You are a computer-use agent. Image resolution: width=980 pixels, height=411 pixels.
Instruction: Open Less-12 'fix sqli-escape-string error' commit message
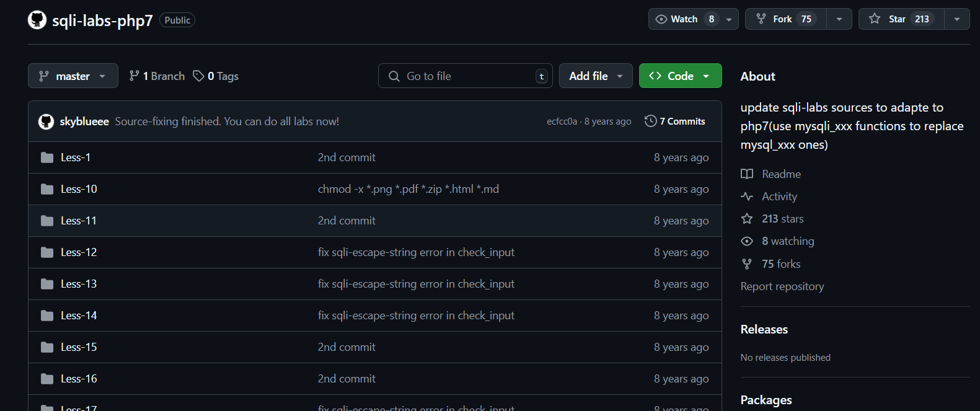click(x=416, y=252)
